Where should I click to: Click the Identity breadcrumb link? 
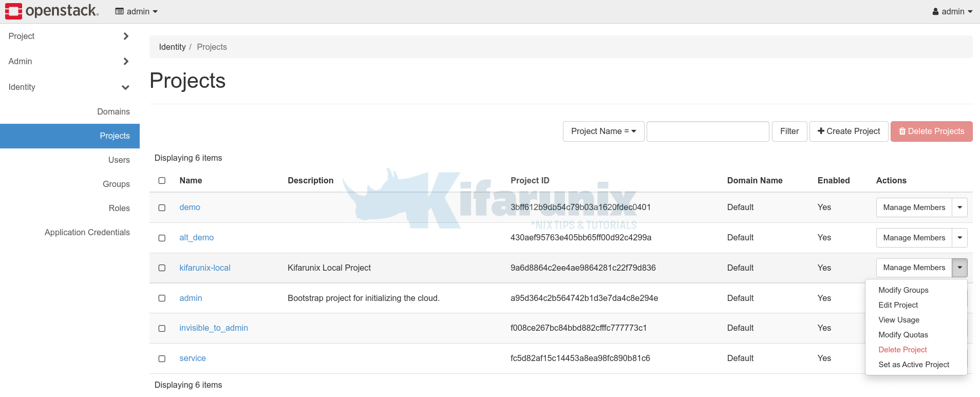[x=172, y=47]
